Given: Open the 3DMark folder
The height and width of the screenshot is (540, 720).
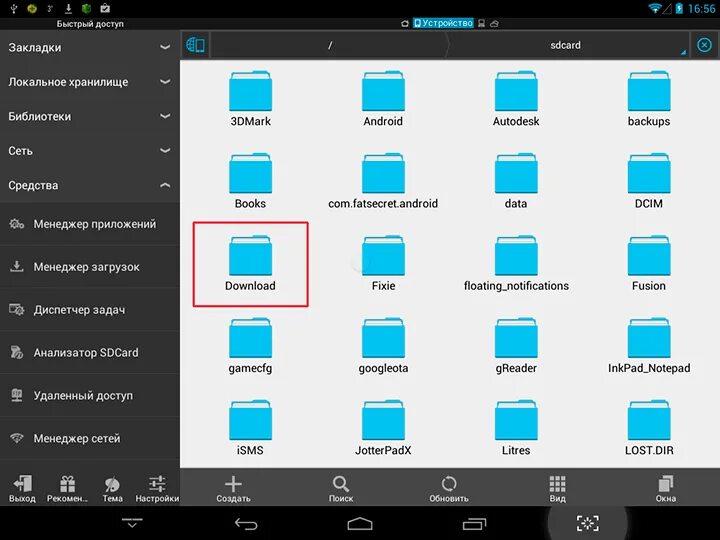Looking at the screenshot, I should [250, 99].
